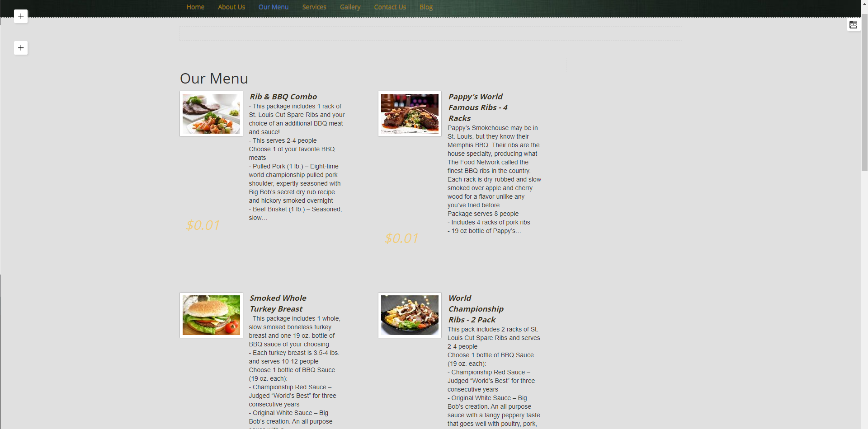The height and width of the screenshot is (429, 868).
Task: Open the Home menu item
Action: (x=195, y=7)
